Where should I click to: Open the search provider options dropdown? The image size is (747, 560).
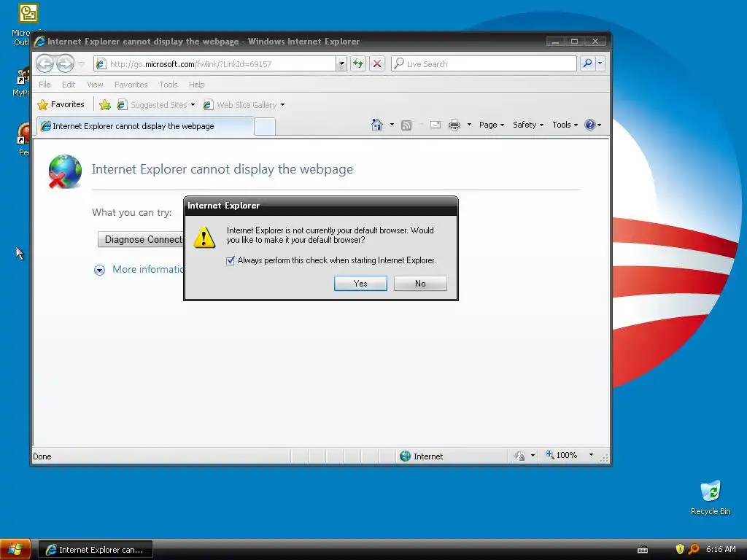pyautogui.click(x=600, y=63)
